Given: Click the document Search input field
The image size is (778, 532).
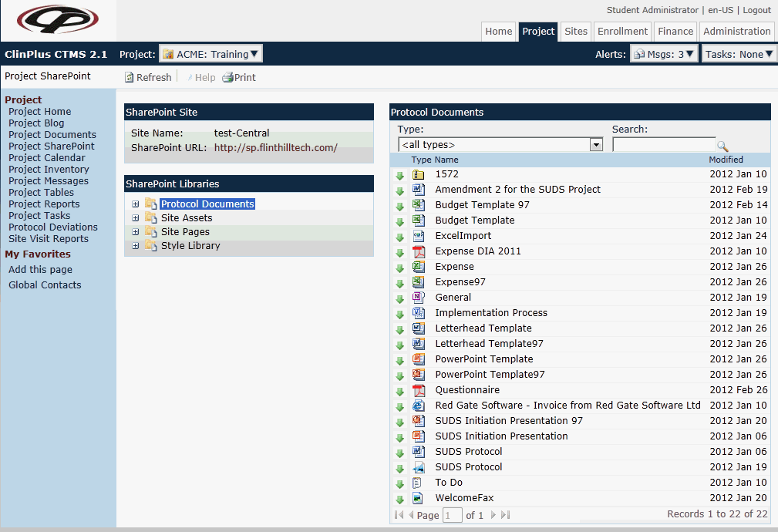Looking at the screenshot, I should click(x=663, y=145).
